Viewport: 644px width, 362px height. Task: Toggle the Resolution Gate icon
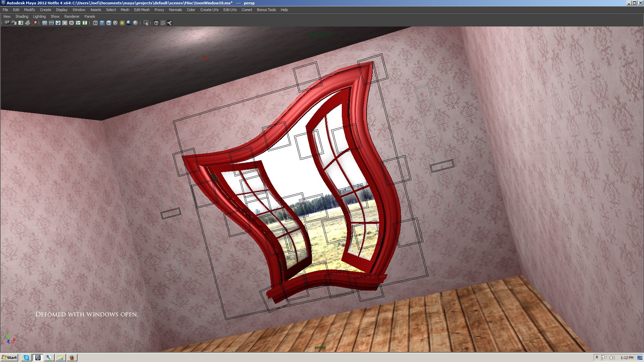[x=58, y=23]
